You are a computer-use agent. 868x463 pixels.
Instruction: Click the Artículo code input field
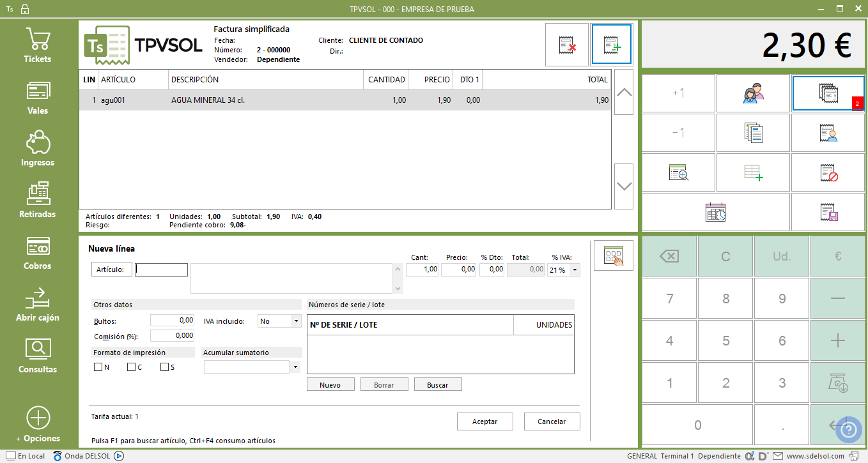coord(162,269)
